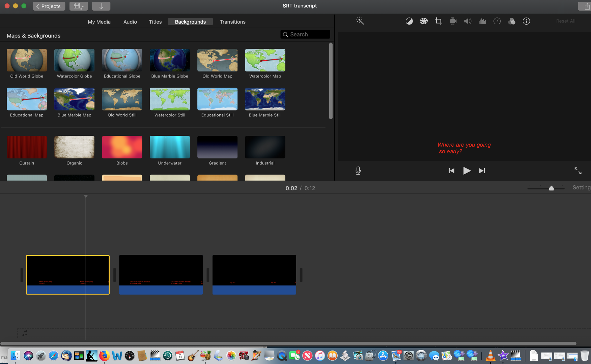The width and height of the screenshot is (591, 364).
Task: Open the clip filter and audio effects
Action: (512, 21)
